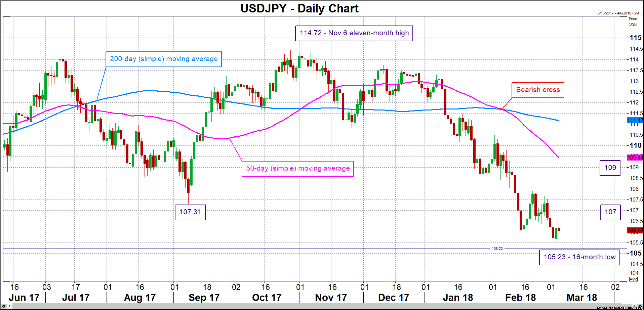This screenshot has width=644, height=310.
Task: Click the date range text at top right
Action: (x=619, y=13)
